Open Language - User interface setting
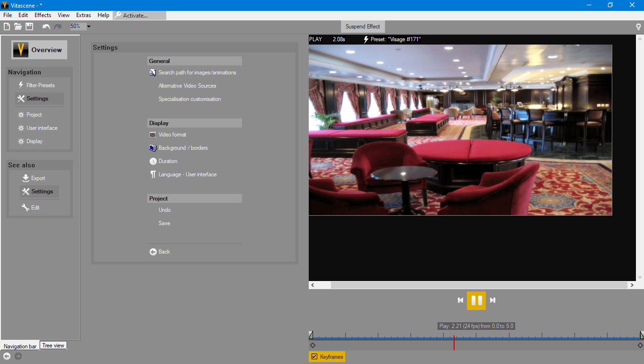The height and width of the screenshot is (364, 644). pyautogui.click(x=183, y=174)
